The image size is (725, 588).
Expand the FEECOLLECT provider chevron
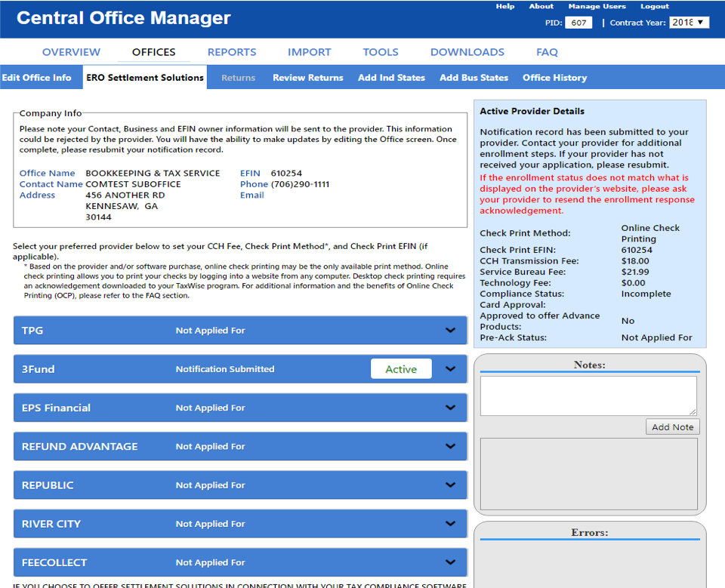point(450,562)
